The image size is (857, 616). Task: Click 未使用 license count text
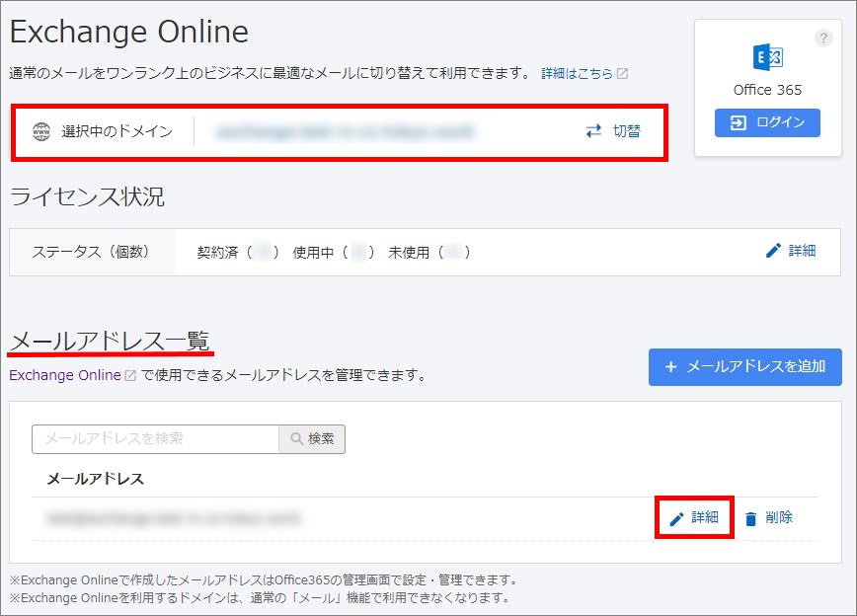click(x=429, y=252)
